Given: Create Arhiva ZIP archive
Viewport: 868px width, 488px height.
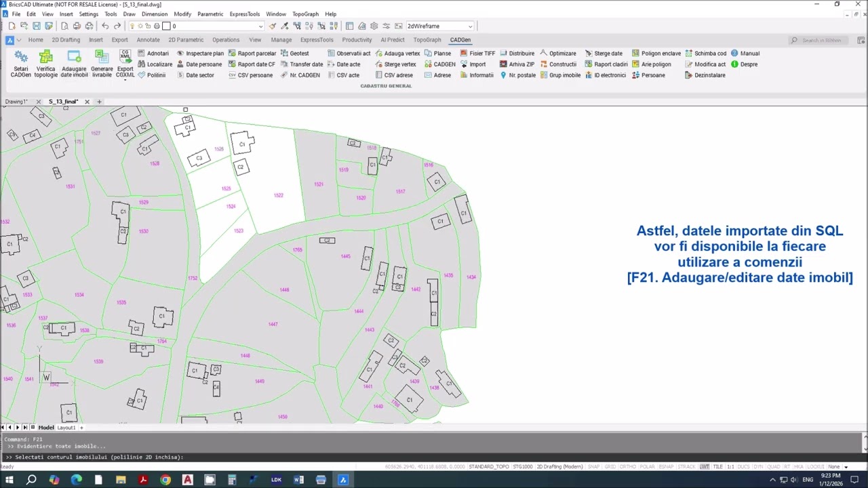Looking at the screenshot, I should (x=517, y=64).
